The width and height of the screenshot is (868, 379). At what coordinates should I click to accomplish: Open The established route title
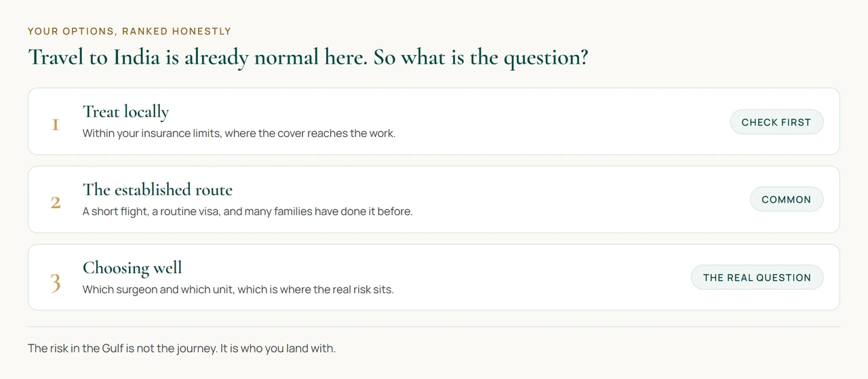coord(157,190)
